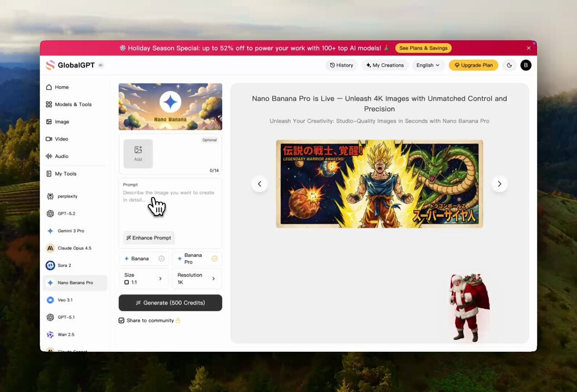Select the Sora 2 model
This screenshot has width=577, height=392.
click(75, 265)
